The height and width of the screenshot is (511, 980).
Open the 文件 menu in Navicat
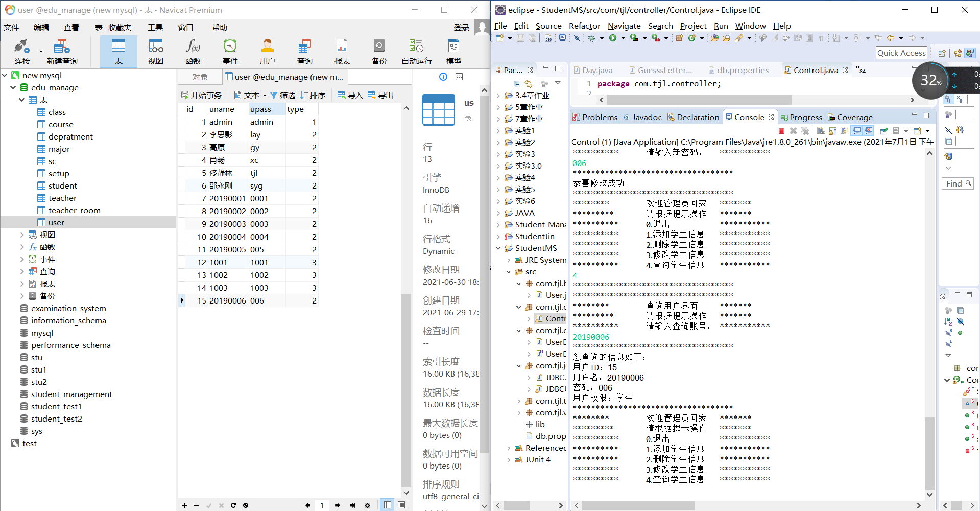point(11,27)
